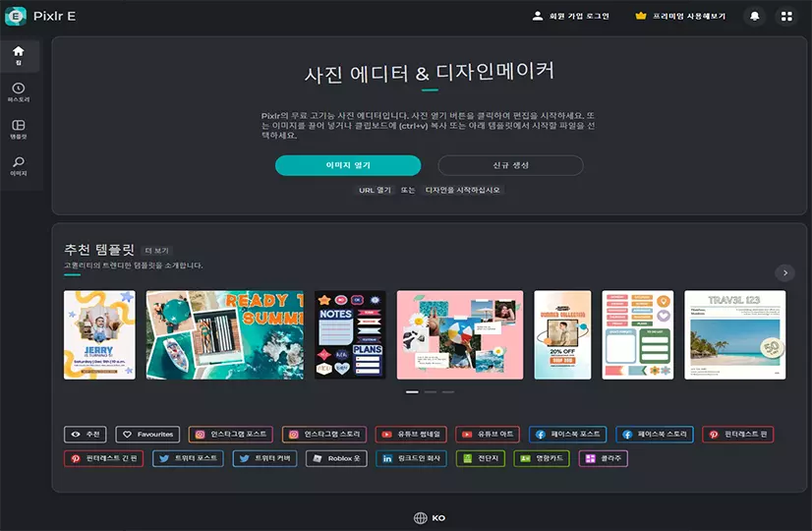Open the weekly planner template thumbnail
This screenshot has height=531, width=812.
[x=638, y=334]
